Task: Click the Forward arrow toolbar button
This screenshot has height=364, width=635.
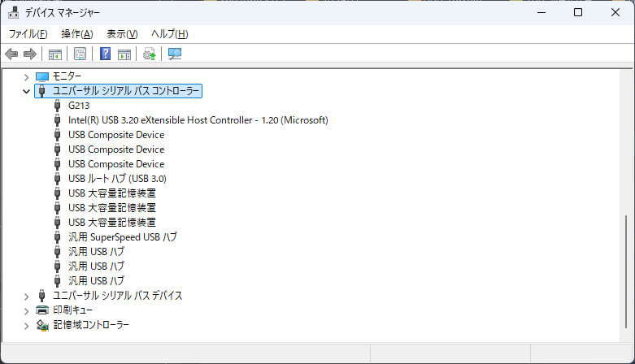Action: tap(30, 54)
